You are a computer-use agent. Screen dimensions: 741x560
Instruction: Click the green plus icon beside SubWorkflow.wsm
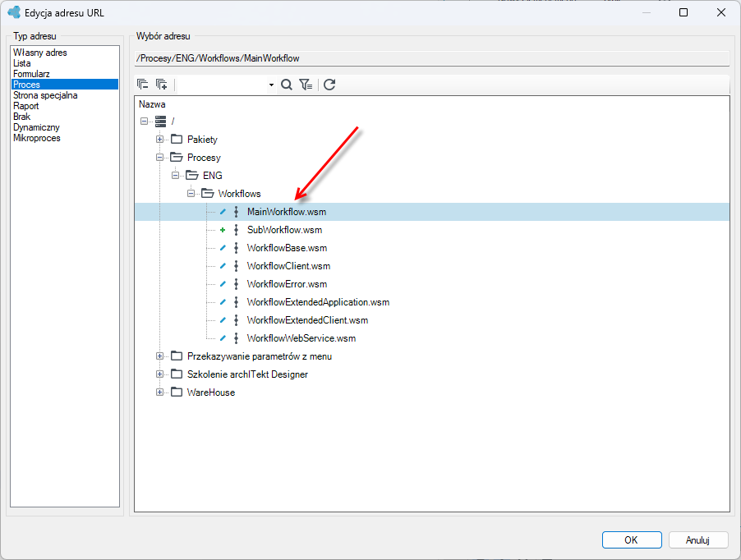223,230
